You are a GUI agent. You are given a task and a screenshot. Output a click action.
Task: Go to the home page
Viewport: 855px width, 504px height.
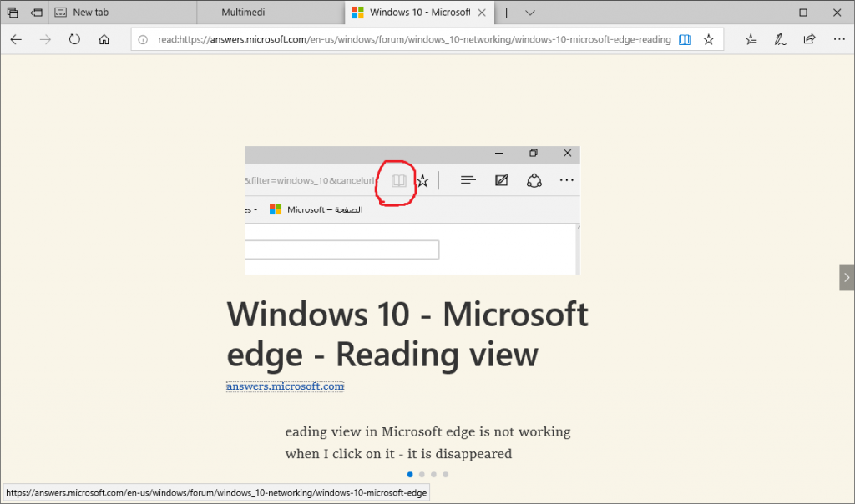coord(104,39)
